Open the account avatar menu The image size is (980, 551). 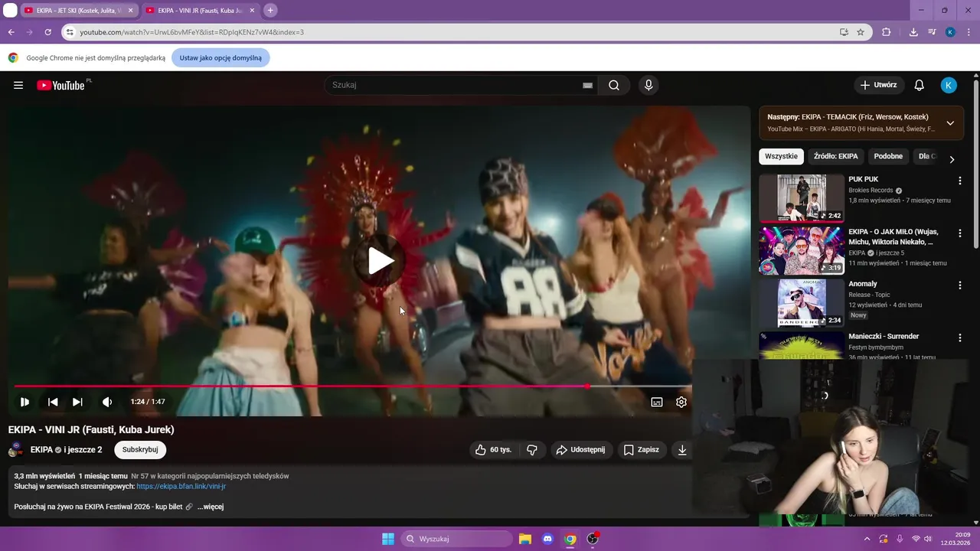[x=949, y=85]
